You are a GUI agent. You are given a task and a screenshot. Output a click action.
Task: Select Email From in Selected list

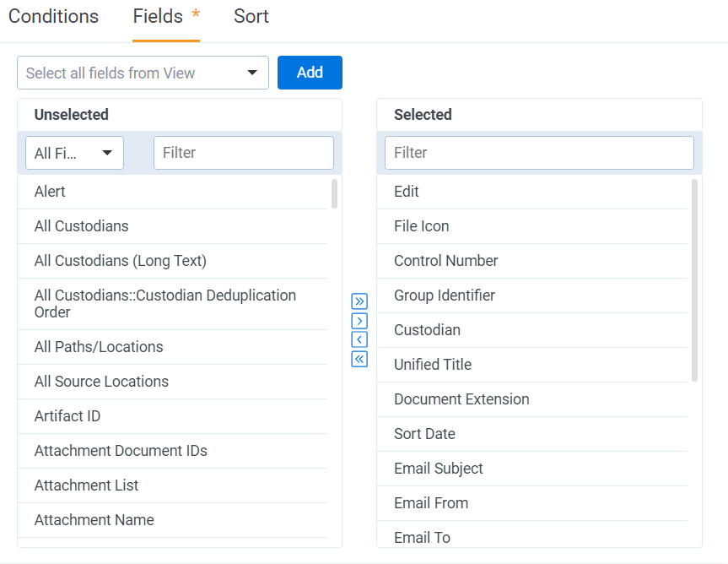click(532, 503)
